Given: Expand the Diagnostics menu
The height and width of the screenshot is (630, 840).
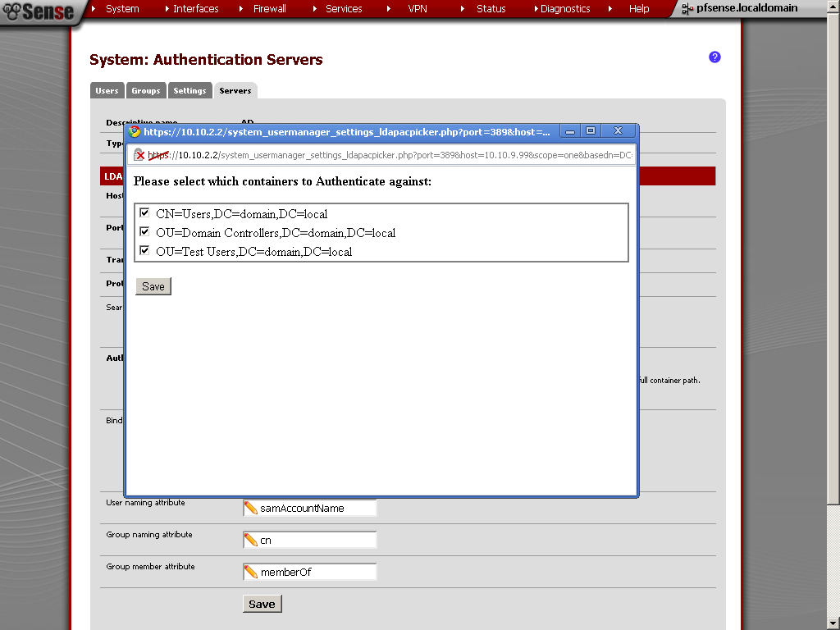Looking at the screenshot, I should click(x=564, y=8).
